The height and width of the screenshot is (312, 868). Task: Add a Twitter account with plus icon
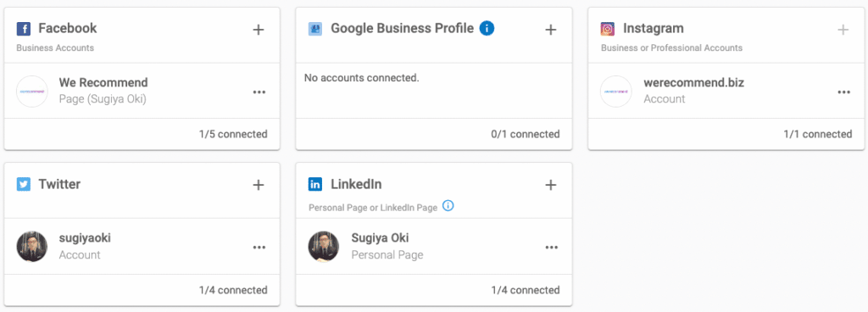click(x=258, y=185)
